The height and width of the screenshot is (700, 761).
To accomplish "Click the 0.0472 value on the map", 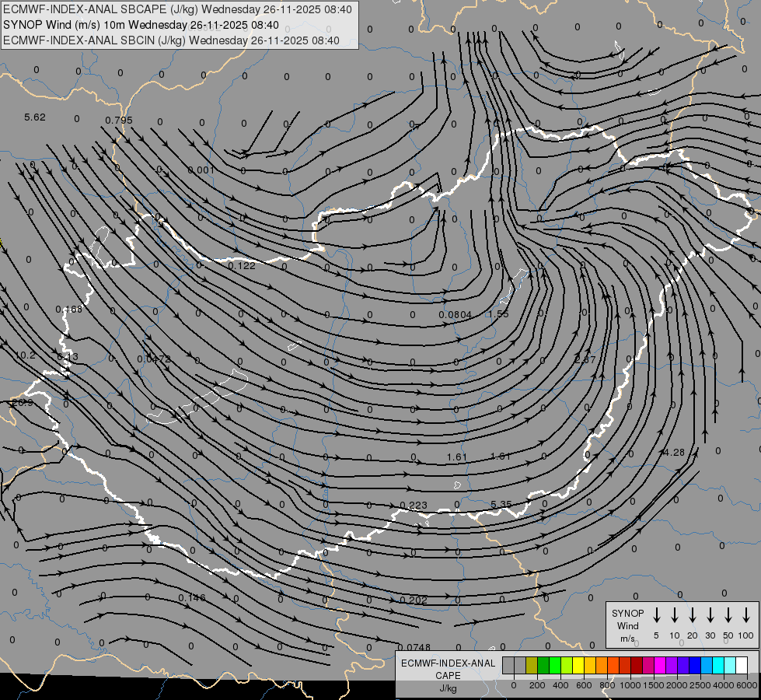I will [x=154, y=359].
